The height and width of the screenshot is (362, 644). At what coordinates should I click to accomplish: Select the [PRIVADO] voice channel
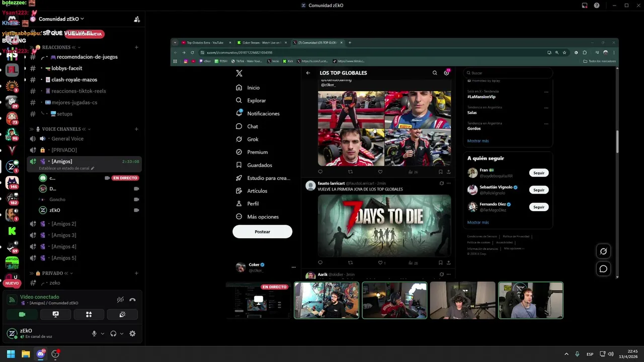pyautogui.click(x=84, y=150)
